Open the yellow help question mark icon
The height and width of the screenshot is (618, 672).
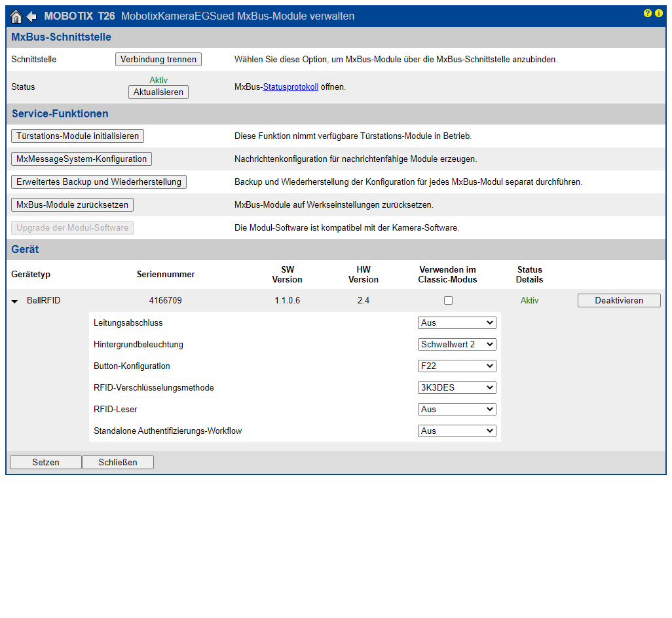tap(648, 13)
